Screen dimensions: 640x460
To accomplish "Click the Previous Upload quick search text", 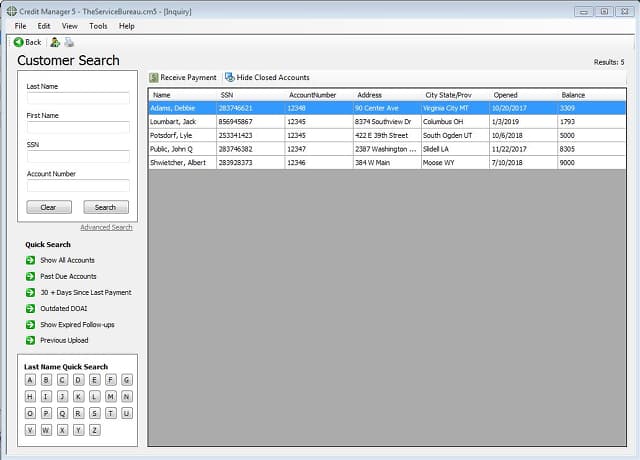I will coord(64,340).
